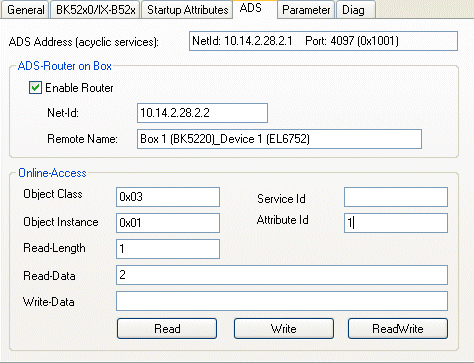Click the empty Service Id field
The height and width of the screenshot is (363, 474).
[x=396, y=197]
